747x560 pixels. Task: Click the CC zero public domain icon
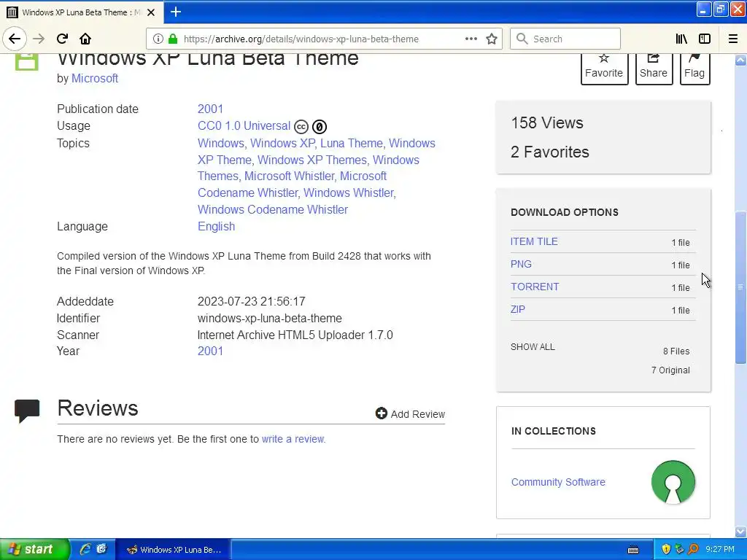(320, 127)
